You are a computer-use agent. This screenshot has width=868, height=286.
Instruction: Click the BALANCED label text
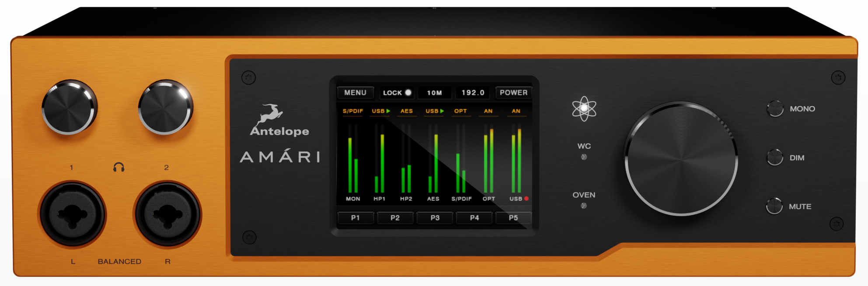tap(119, 261)
